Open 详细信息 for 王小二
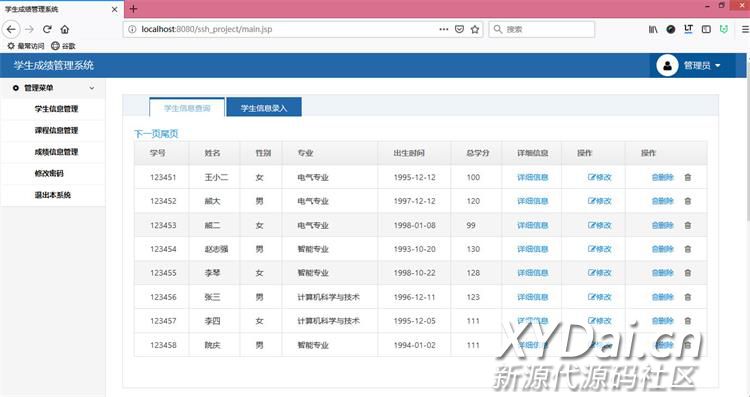 (532, 177)
